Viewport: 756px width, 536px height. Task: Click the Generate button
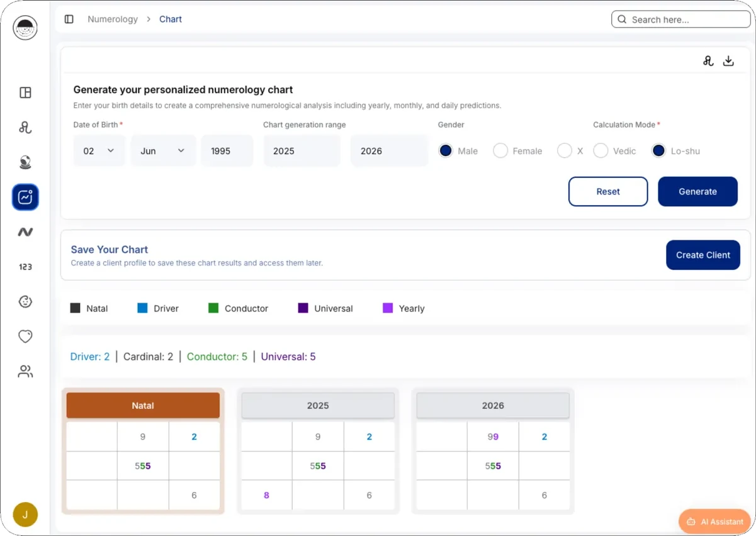[x=697, y=191]
